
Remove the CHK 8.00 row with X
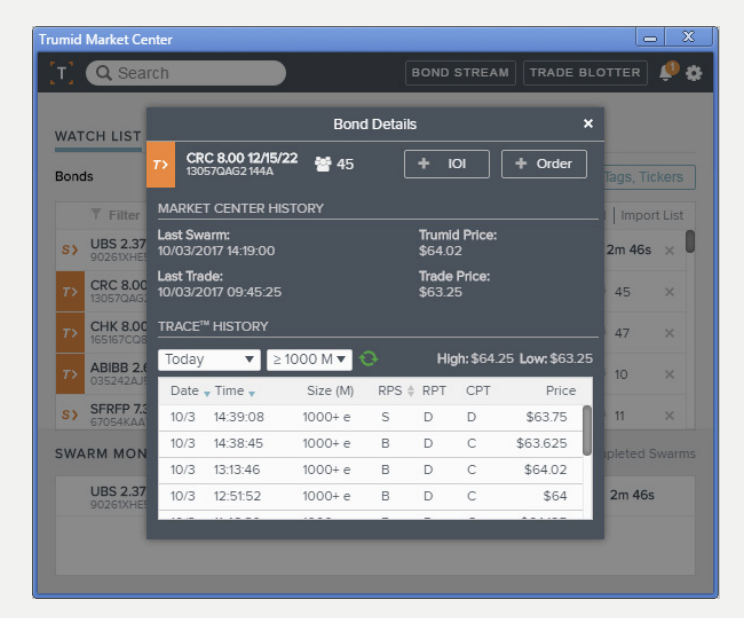coord(670,333)
